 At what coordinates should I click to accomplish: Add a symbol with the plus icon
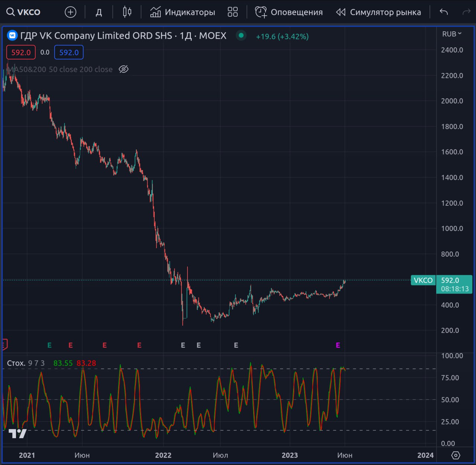click(70, 12)
